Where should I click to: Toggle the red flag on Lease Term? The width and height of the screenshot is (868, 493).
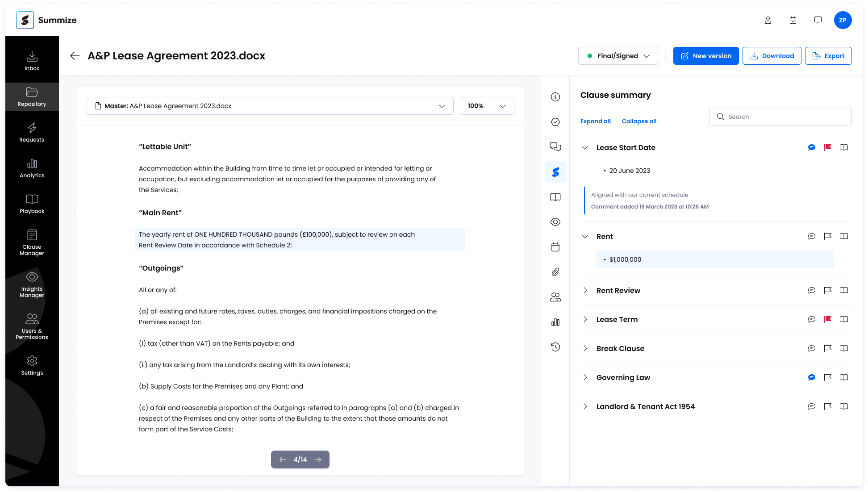click(828, 319)
